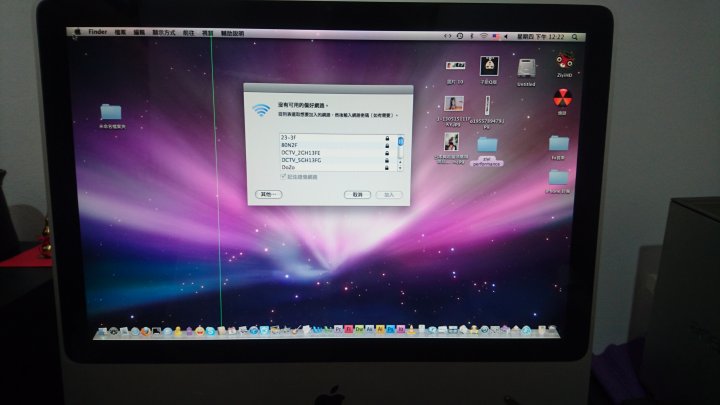Open the Trash in the dock
Screen dimensions: 720x405
pyautogui.click(x=552, y=330)
